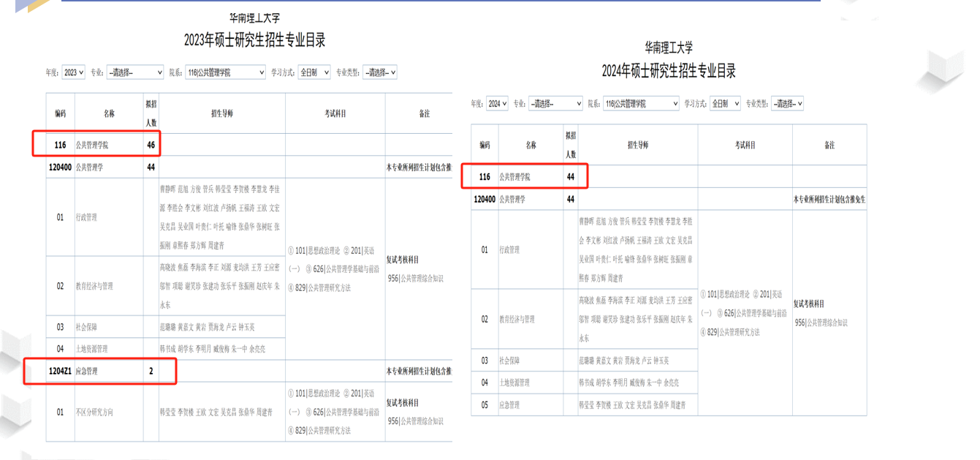Click enrollment number 2 for 应急管理 in 2023
This screenshot has width=980, height=460.
tap(151, 372)
